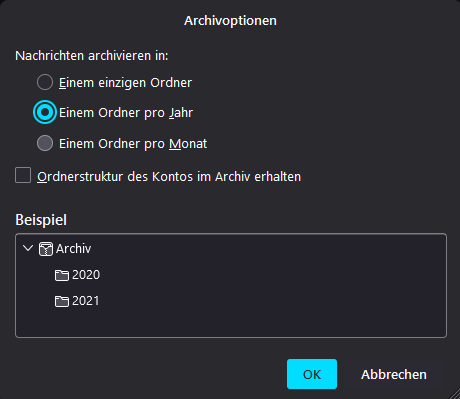Confirm the dialog with OK
Image resolution: width=460 pixels, height=399 pixels.
coord(312,374)
